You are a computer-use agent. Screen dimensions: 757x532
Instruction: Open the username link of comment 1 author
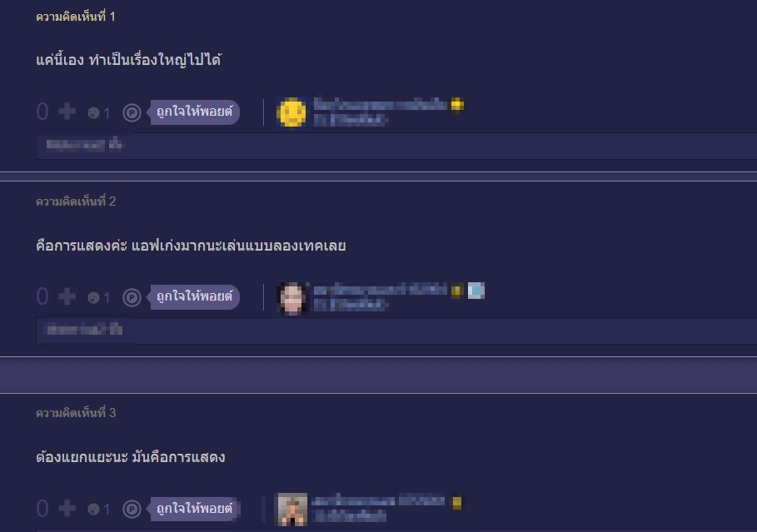pyautogui.click(x=381, y=104)
